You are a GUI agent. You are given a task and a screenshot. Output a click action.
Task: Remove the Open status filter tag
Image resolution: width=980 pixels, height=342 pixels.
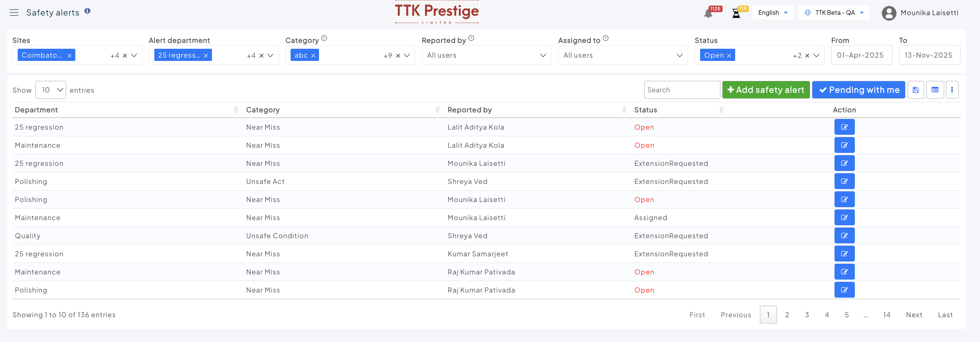[729, 55]
